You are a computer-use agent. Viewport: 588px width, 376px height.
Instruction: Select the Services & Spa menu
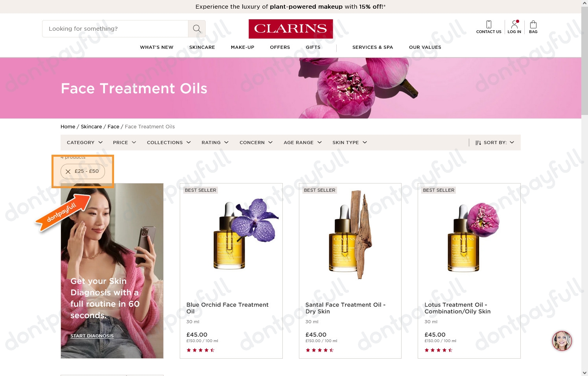pos(372,47)
